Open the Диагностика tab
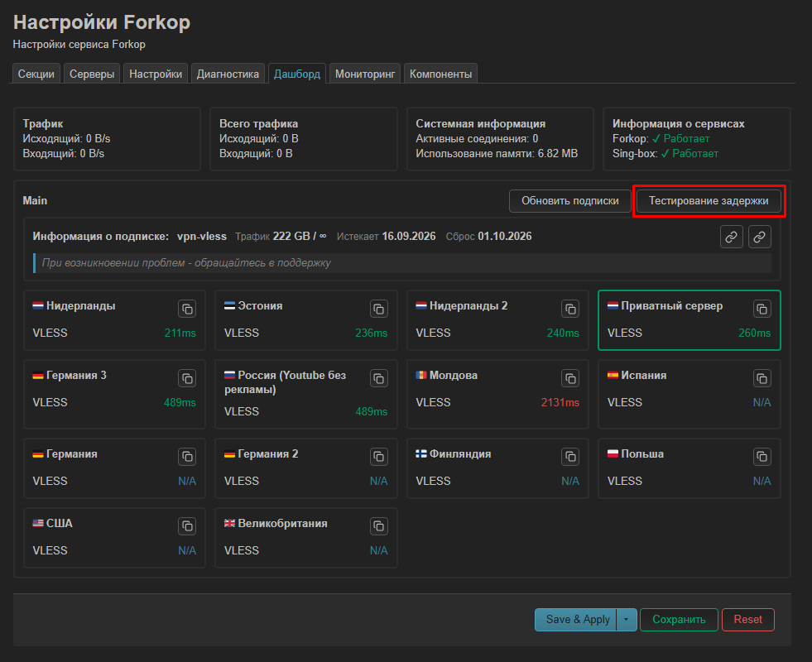Image resolution: width=812 pixels, height=662 pixels. pos(228,74)
